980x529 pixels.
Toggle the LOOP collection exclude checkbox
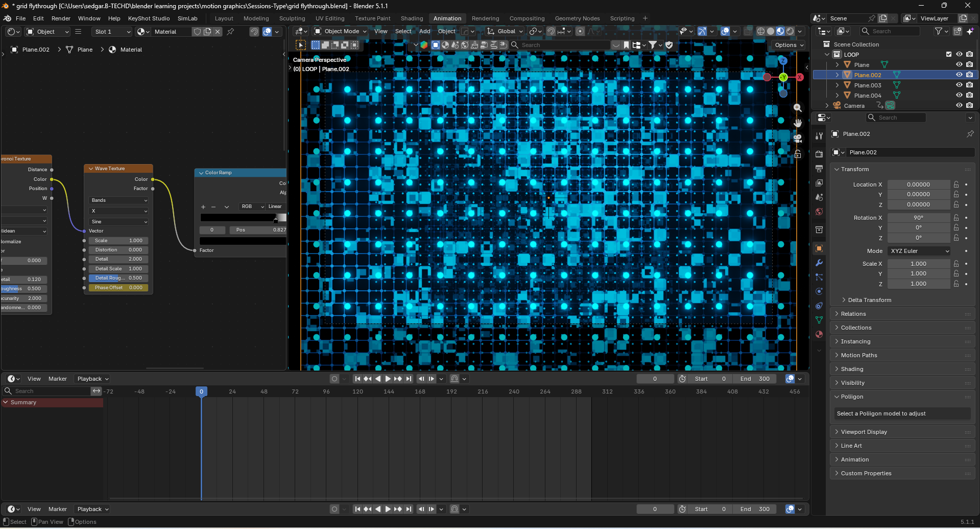click(x=949, y=54)
